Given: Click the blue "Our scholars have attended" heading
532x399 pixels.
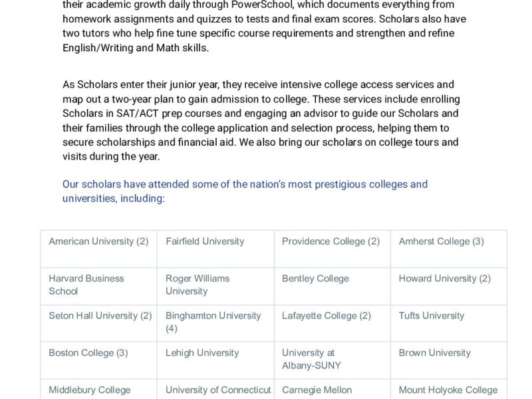Looking at the screenshot, I should (x=245, y=191).
